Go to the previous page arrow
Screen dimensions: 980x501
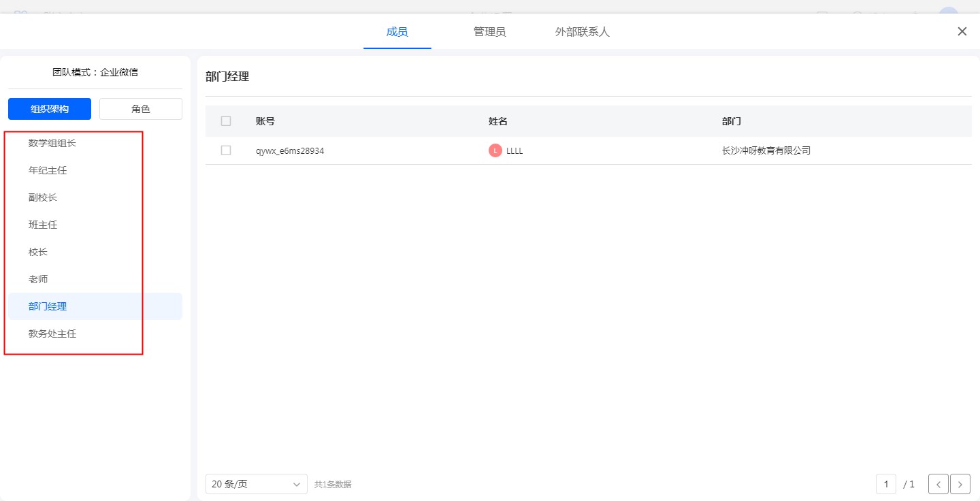click(938, 484)
